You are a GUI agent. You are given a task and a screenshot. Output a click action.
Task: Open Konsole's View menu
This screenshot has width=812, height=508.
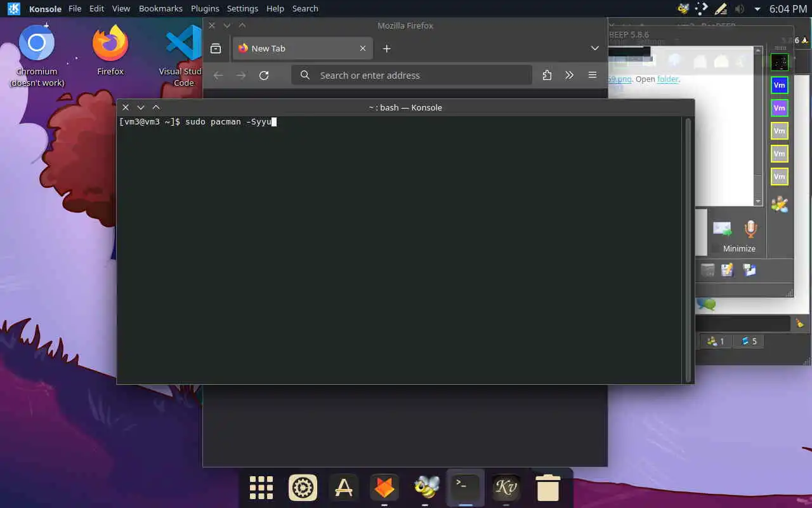coord(121,9)
